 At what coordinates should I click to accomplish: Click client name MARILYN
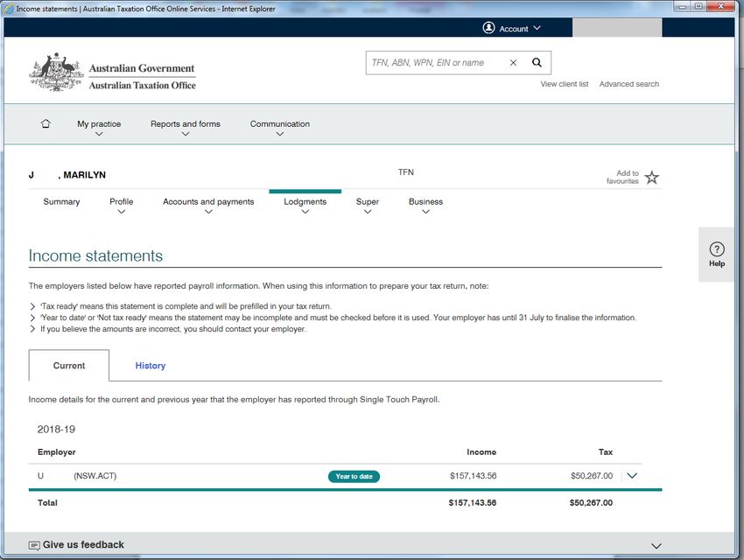tap(84, 175)
